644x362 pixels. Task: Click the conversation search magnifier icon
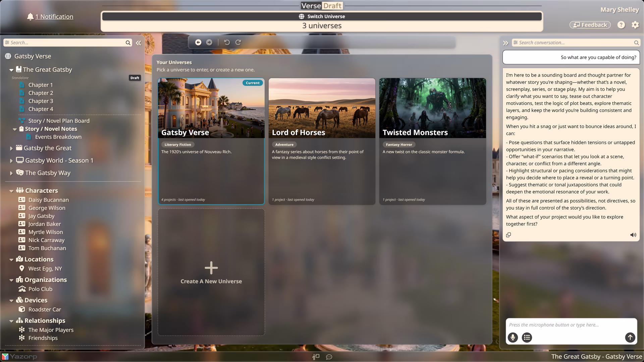pyautogui.click(x=636, y=43)
